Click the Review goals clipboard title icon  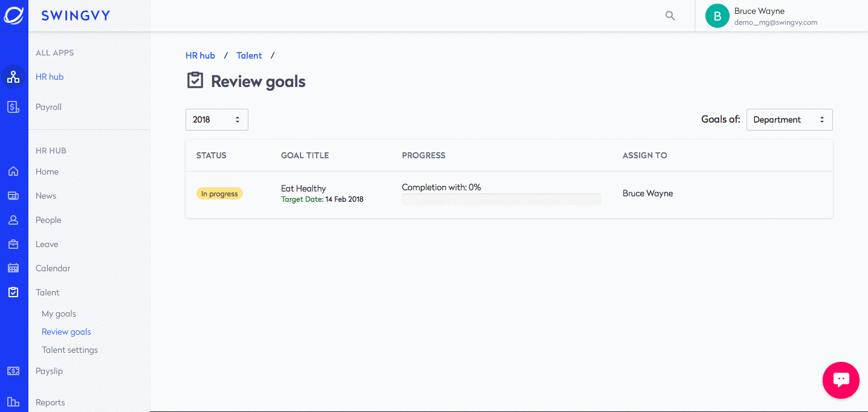coord(195,80)
